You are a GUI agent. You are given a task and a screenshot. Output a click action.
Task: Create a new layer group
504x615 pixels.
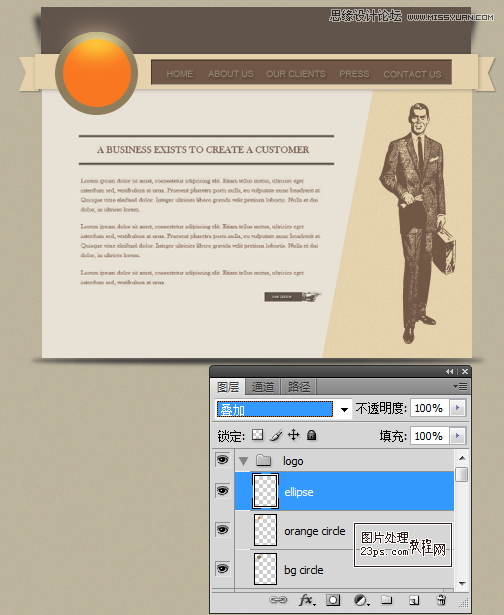(x=387, y=600)
